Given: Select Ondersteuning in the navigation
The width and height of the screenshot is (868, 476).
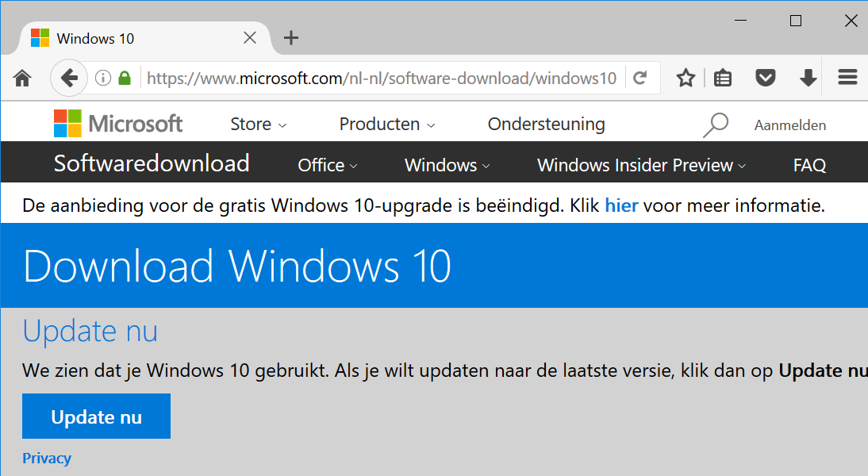Looking at the screenshot, I should click(x=546, y=124).
